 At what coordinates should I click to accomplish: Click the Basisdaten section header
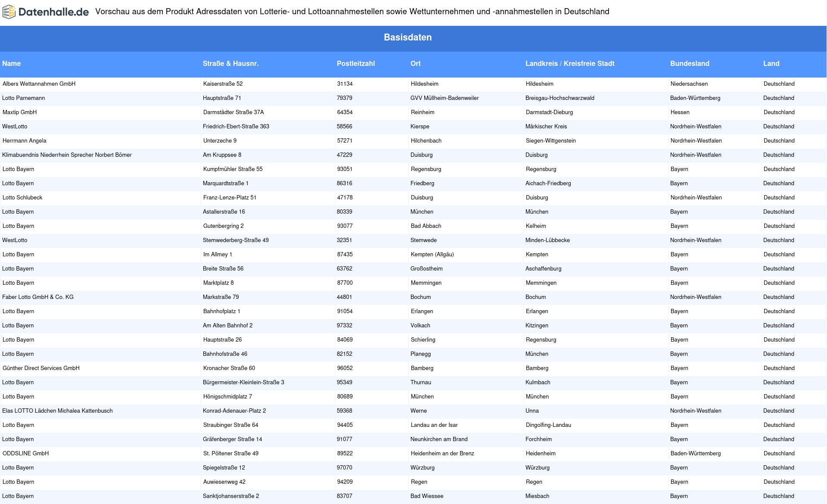[407, 37]
